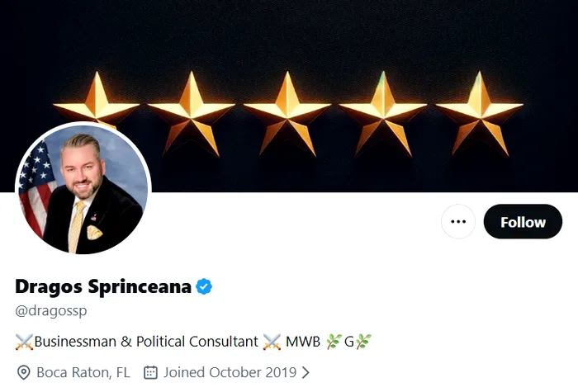Click the second gold star in the banner
This screenshot has height=392, width=578.
(x=192, y=109)
